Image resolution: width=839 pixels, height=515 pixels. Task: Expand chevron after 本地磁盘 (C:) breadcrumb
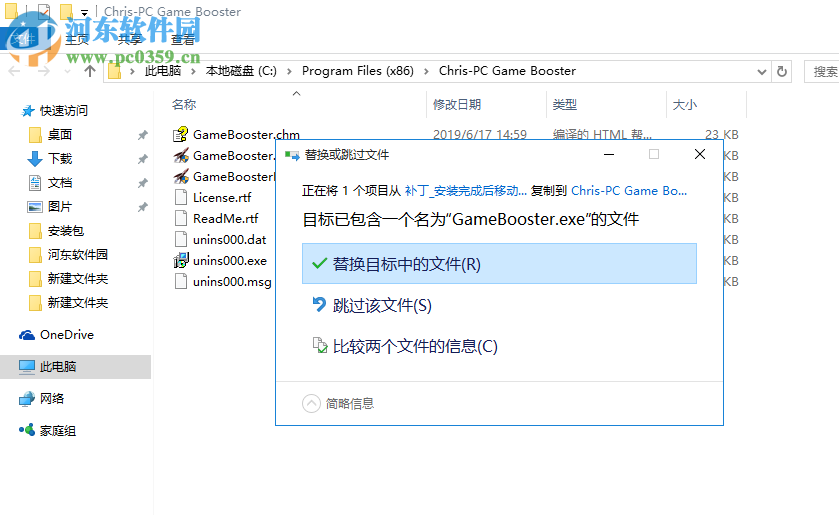click(289, 71)
